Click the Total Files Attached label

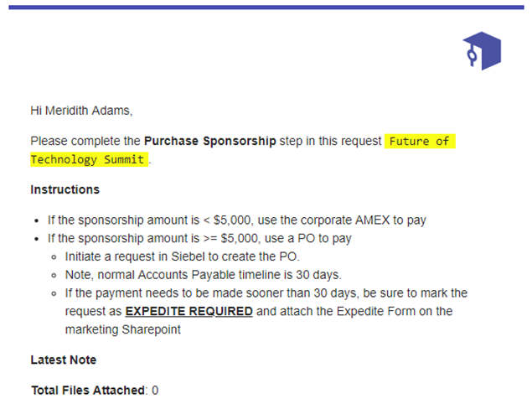point(88,391)
